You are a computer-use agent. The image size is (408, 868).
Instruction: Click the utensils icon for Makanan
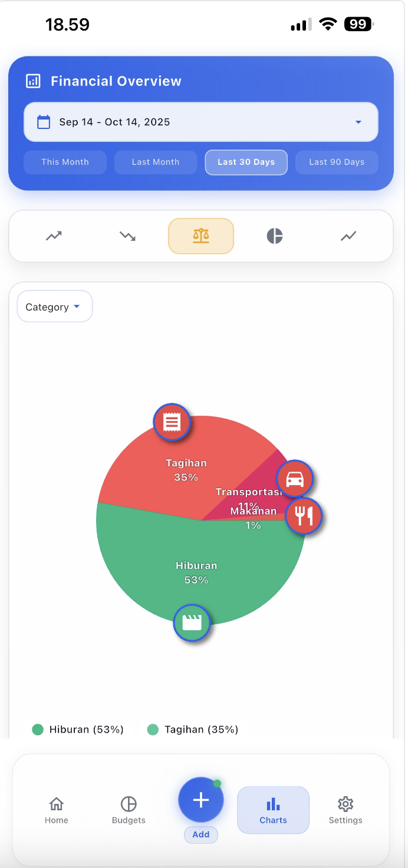click(304, 516)
